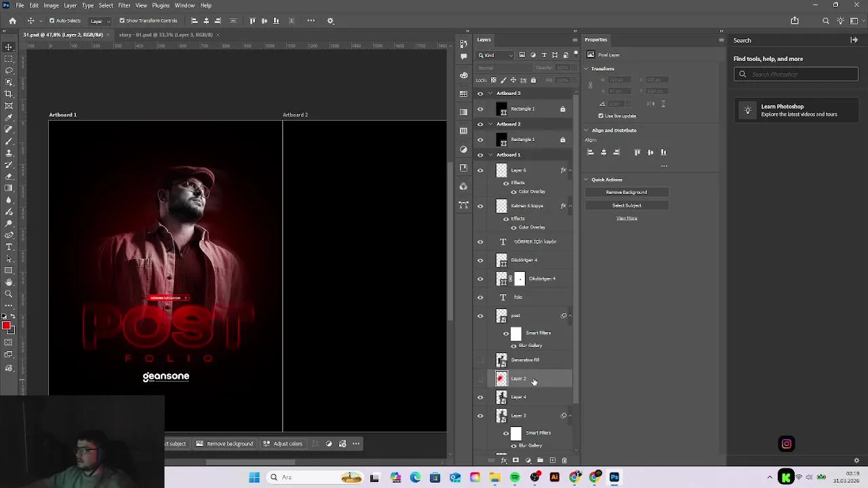The height and width of the screenshot is (488, 868).
Task: Collapse Align and Distribute section
Action: coord(587,130)
